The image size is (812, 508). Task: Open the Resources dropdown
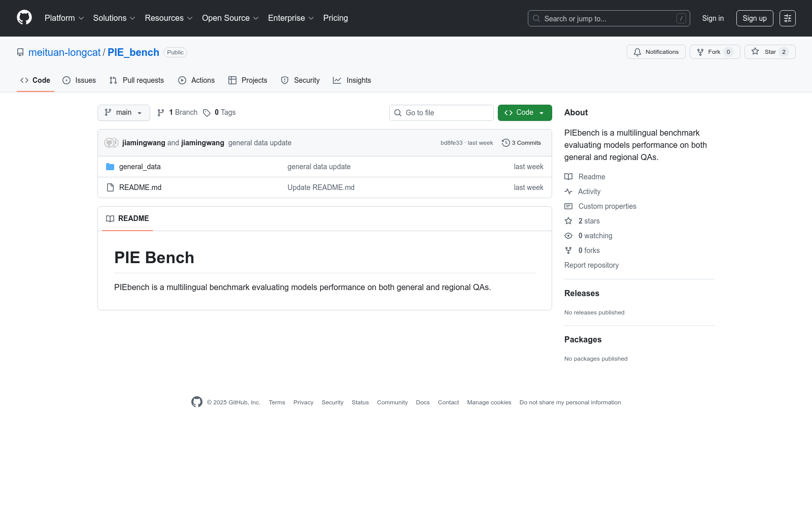168,18
